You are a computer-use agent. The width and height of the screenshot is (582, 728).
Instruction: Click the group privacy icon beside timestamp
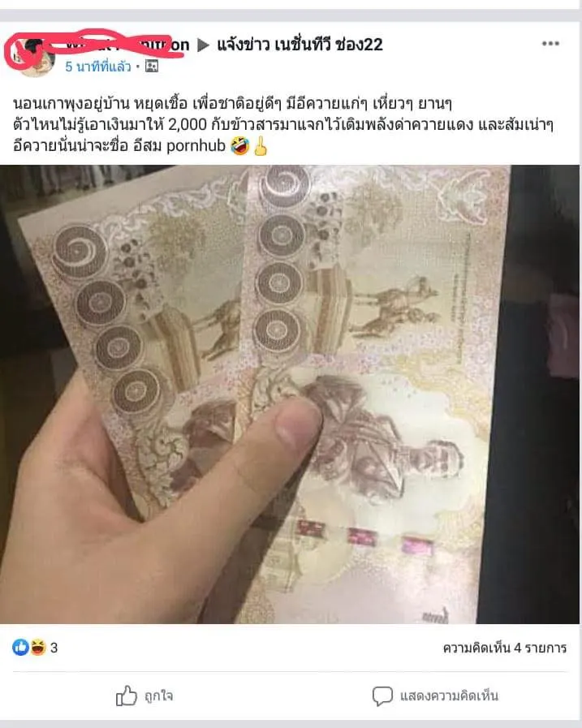[x=152, y=67]
